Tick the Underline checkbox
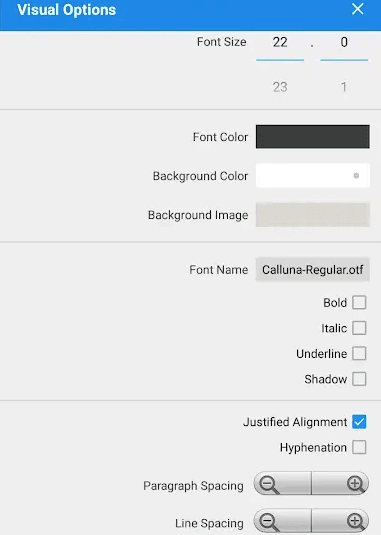This screenshot has height=535, width=381. coord(359,353)
